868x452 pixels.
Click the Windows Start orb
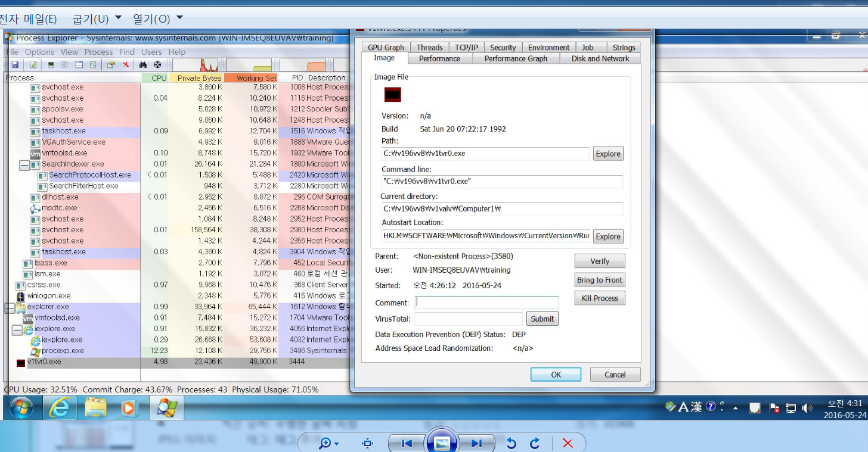21,408
